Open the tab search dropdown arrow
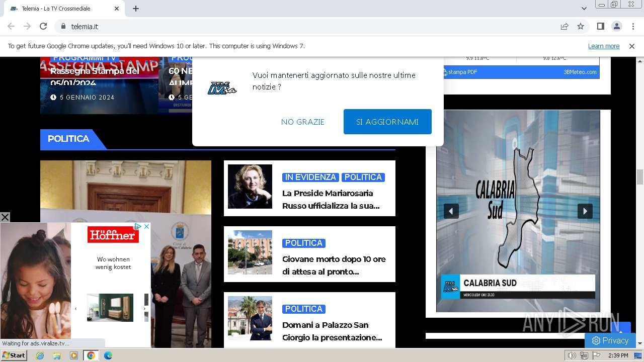 coord(584,9)
